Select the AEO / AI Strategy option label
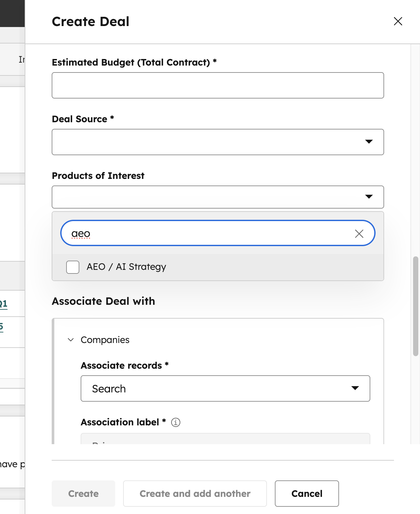420x514 pixels. click(x=126, y=267)
